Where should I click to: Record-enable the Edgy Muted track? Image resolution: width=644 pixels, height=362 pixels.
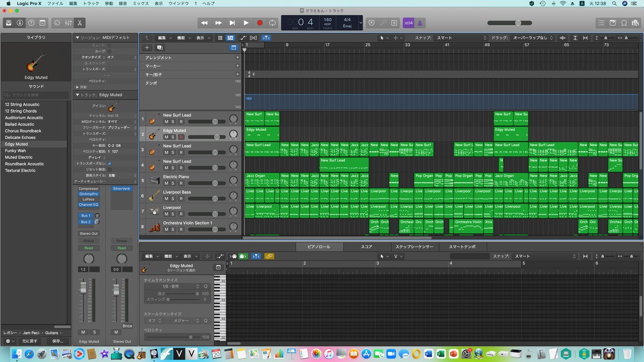point(181,137)
